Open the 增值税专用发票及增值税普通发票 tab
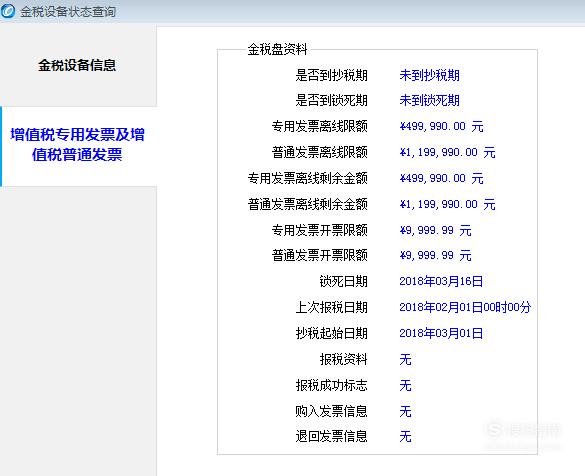The image size is (585, 476). click(x=77, y=145)
